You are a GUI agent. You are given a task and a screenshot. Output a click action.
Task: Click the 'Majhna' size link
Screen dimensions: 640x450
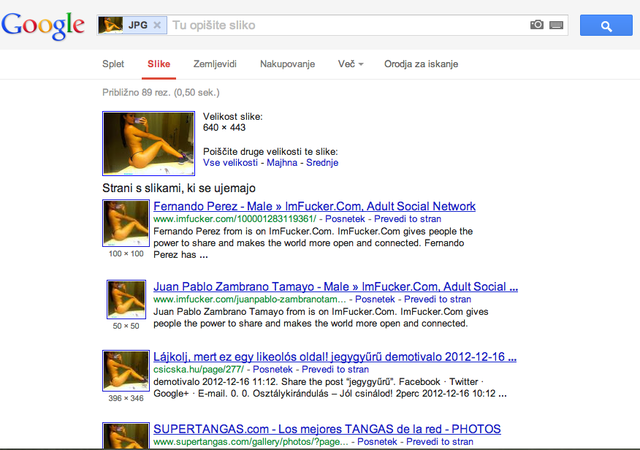coord(282,163)
